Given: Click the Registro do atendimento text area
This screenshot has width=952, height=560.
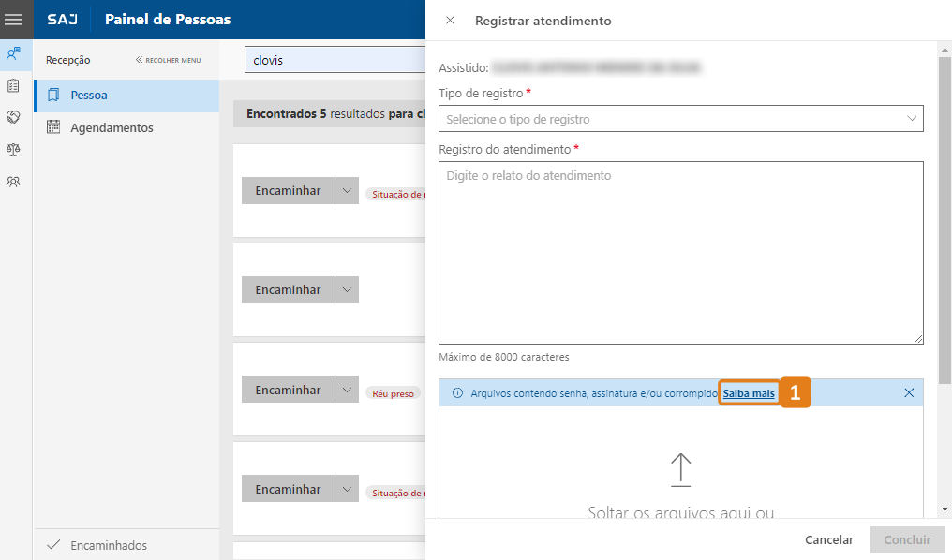Looking at the screenshot, I should [680, 253].
